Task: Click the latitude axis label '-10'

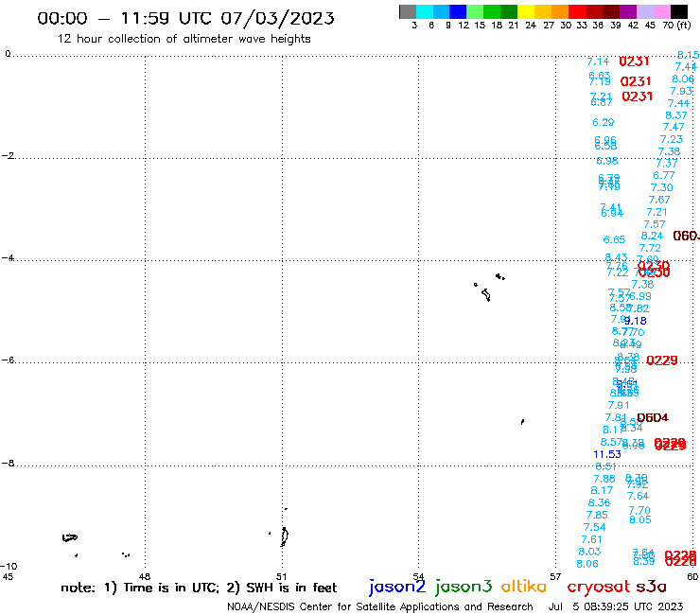Action: point(9,566)
